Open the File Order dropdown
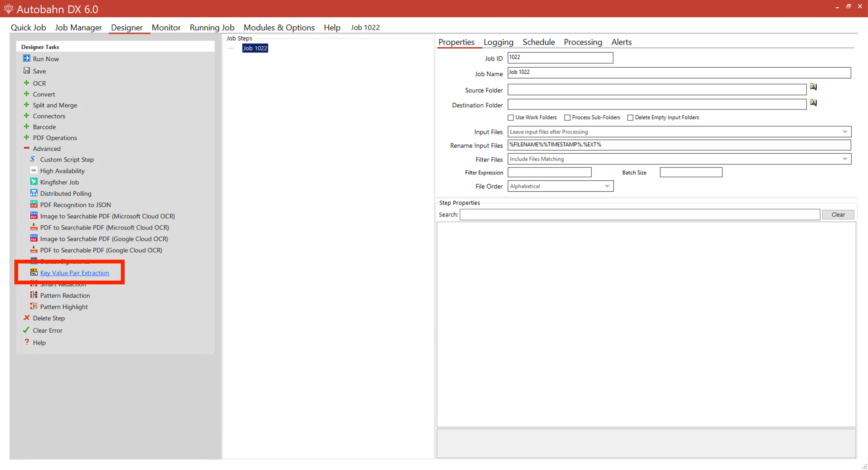868x470 pixels. click(x=561, y=186)
